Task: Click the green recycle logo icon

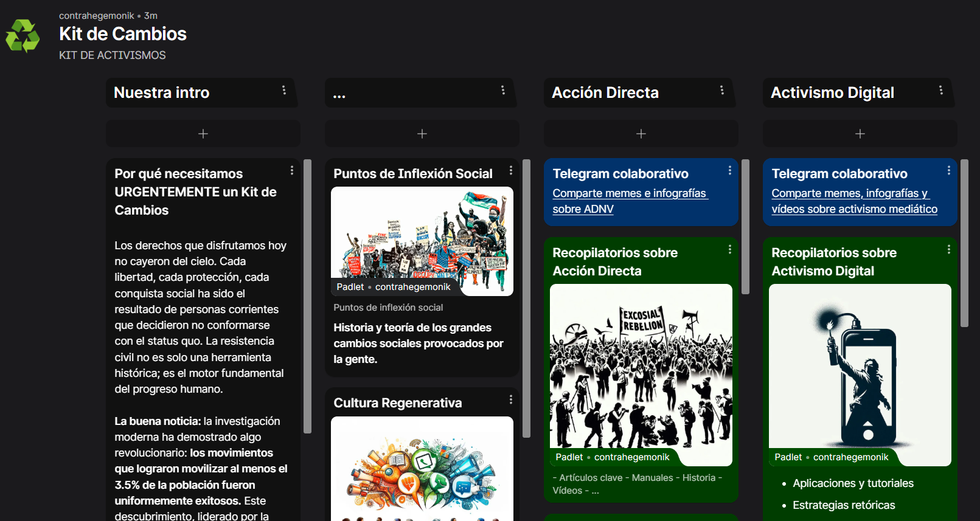Action: (23, 36)
